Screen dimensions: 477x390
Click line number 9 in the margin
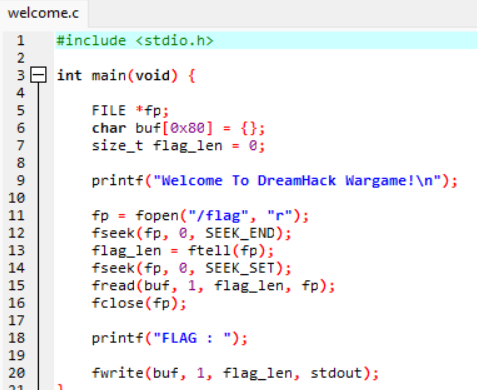(x=21, y=181)
